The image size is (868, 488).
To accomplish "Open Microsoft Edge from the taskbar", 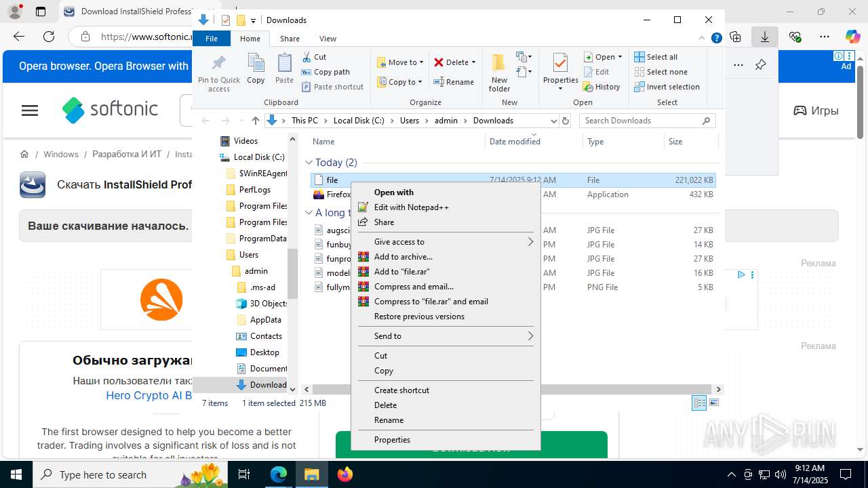I will pos(279,474).
